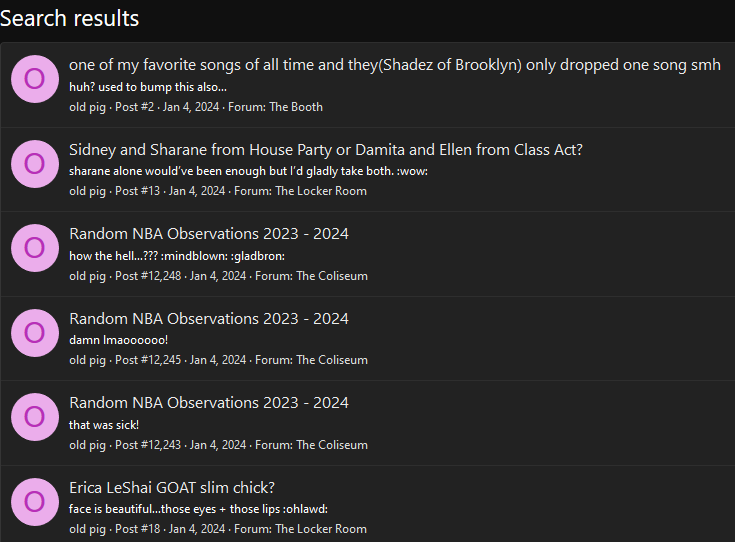Click avatar beside Post #12,248 result
Screen dimensions: 735x542
point(34,247)
